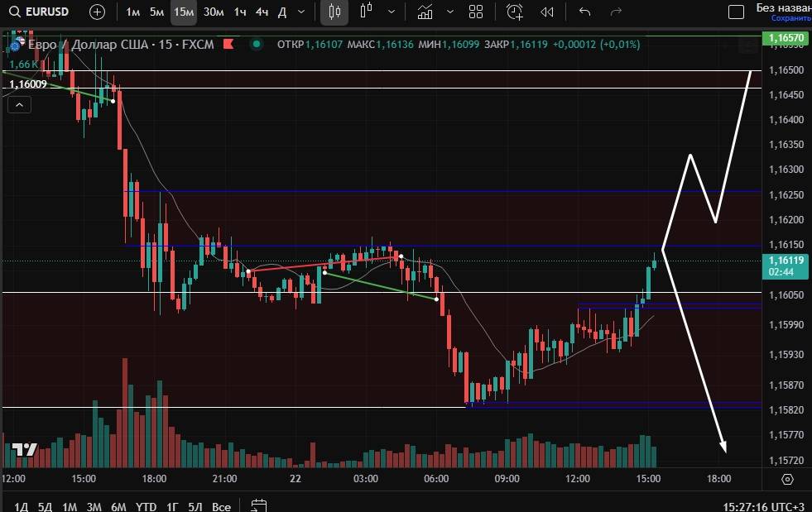Select the 1м timeframe
The image size is (812, 512).
[132, 12]
